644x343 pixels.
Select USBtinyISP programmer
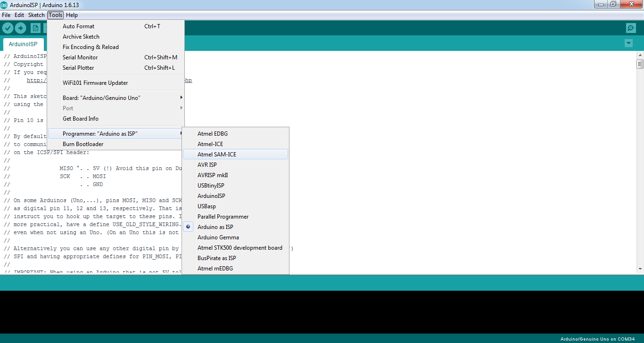point(235,186)
